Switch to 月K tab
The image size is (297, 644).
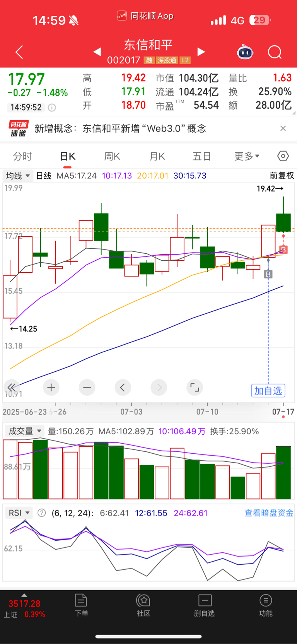point(157,156)
